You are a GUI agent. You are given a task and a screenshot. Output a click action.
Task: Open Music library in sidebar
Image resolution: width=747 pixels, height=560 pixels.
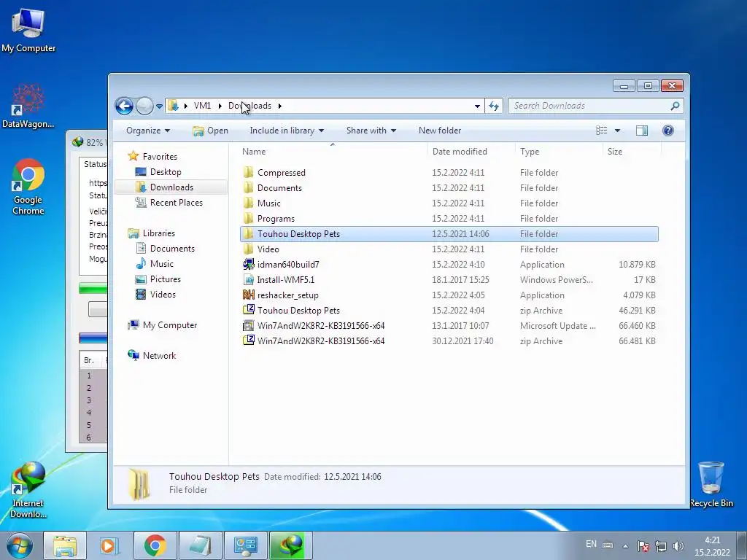pyautogui.click(x=155, y=263)
